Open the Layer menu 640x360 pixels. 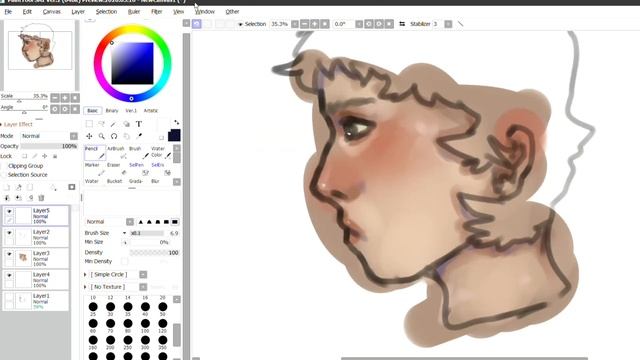(78, 12)
